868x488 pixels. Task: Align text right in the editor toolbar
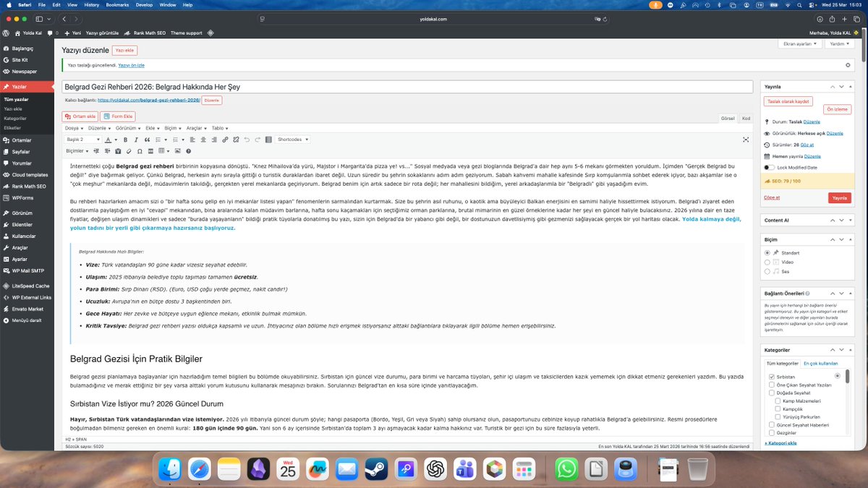214,140
